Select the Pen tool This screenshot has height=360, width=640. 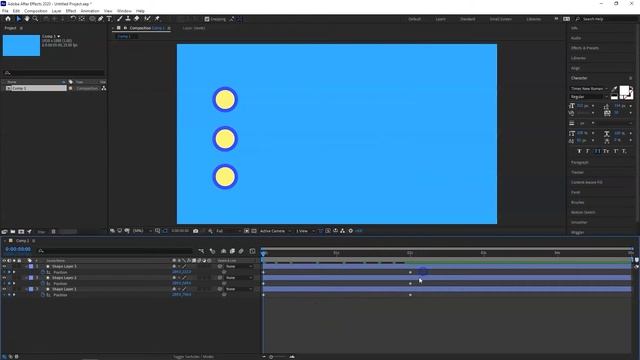coord(100,19)
